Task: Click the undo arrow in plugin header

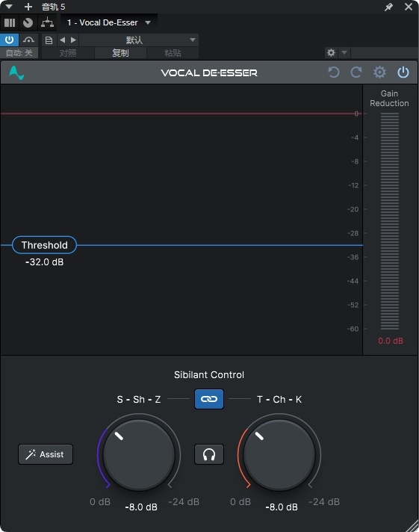Action: click(334, 72)
